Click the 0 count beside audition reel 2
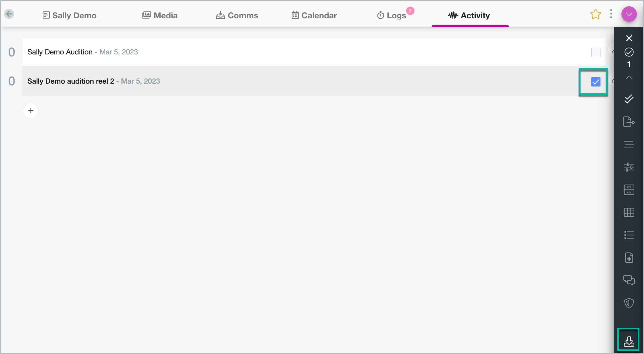The height and width of the screenshot is (354, 644). (11, 81)
